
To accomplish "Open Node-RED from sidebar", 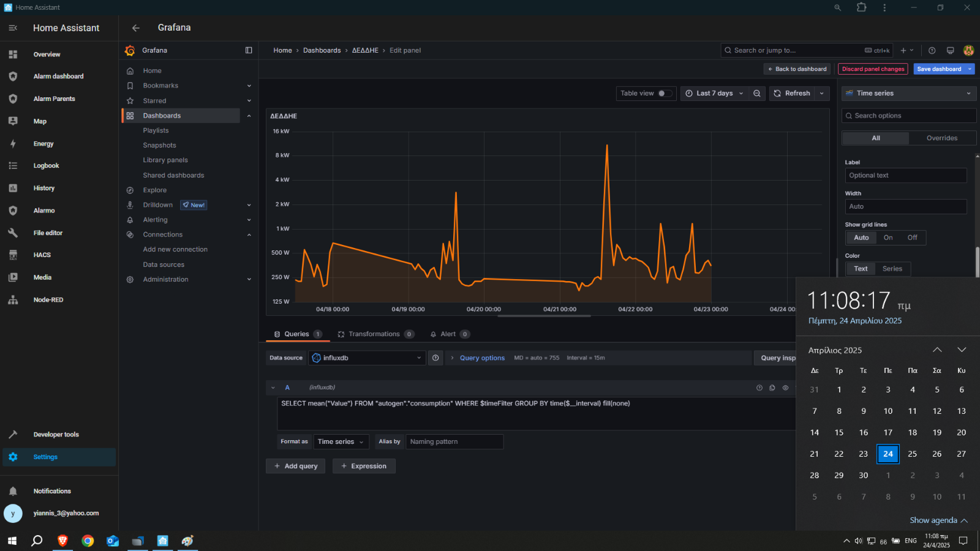I will (59, 300).
